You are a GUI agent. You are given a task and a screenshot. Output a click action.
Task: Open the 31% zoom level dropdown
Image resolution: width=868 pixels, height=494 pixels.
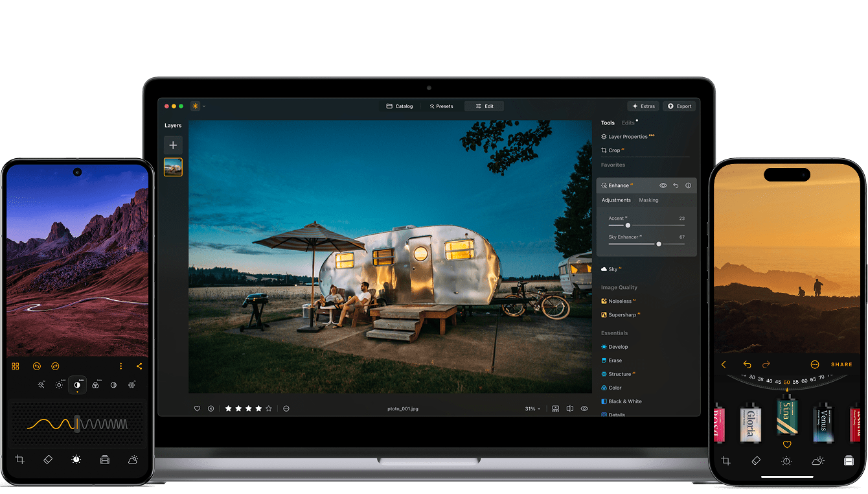click(531, 408)
